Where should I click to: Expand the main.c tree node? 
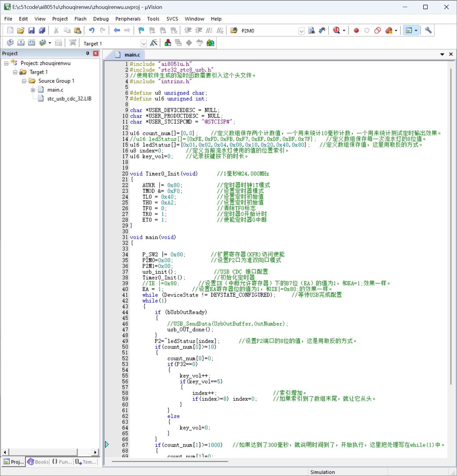[x=33, y=90]
